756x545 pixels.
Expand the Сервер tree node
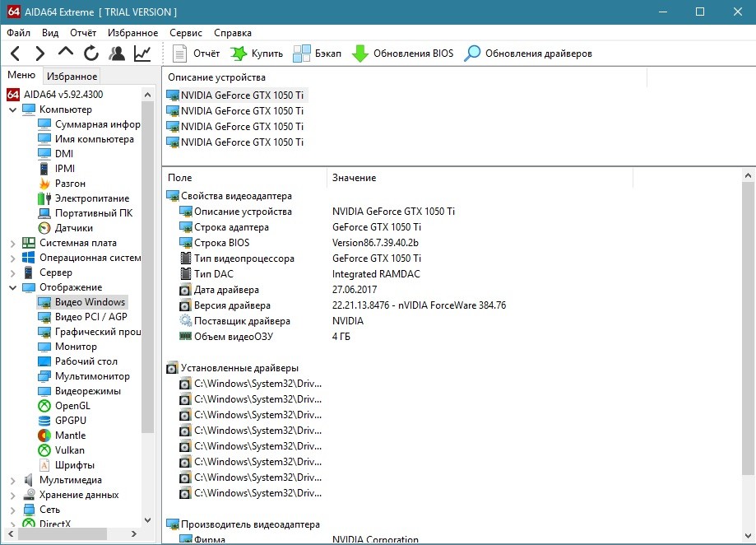pyautogui.click(x=13, y=273)
